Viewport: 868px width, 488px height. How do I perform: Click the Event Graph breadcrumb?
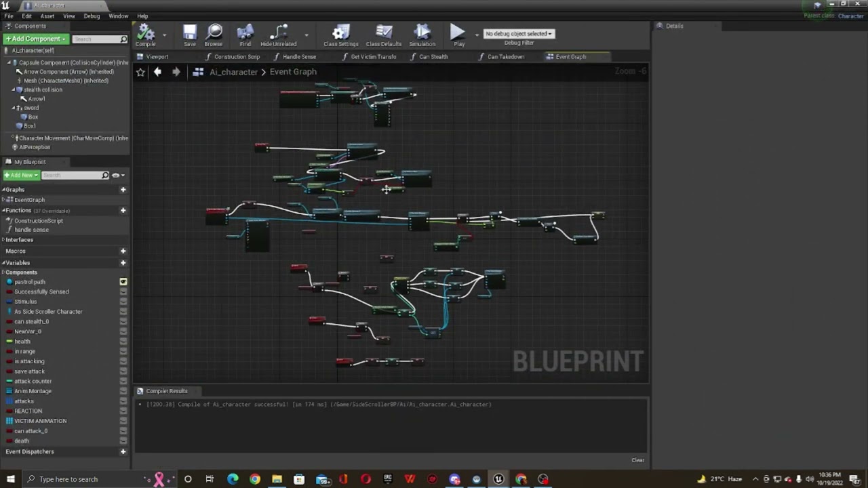pos(293,72)
